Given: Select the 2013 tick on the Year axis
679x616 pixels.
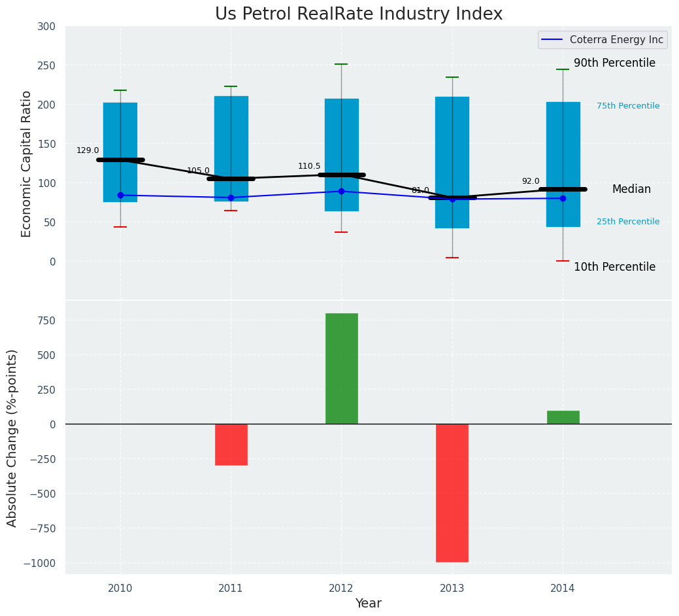Looking at the screenshot, I should tap(452, 589).
